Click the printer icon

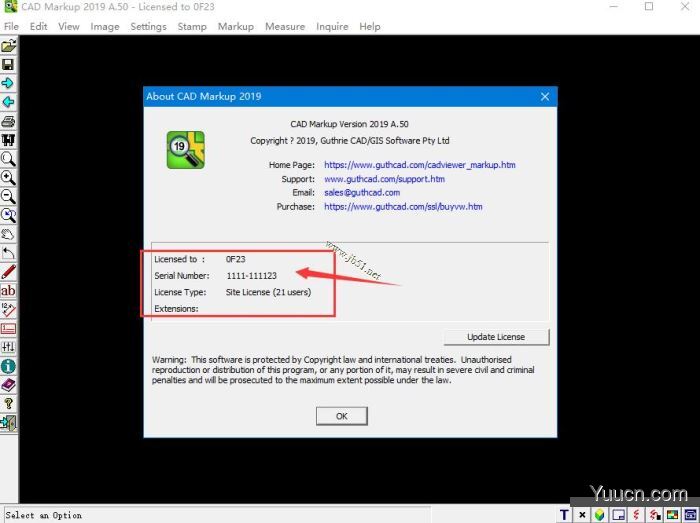click(8, 121)
